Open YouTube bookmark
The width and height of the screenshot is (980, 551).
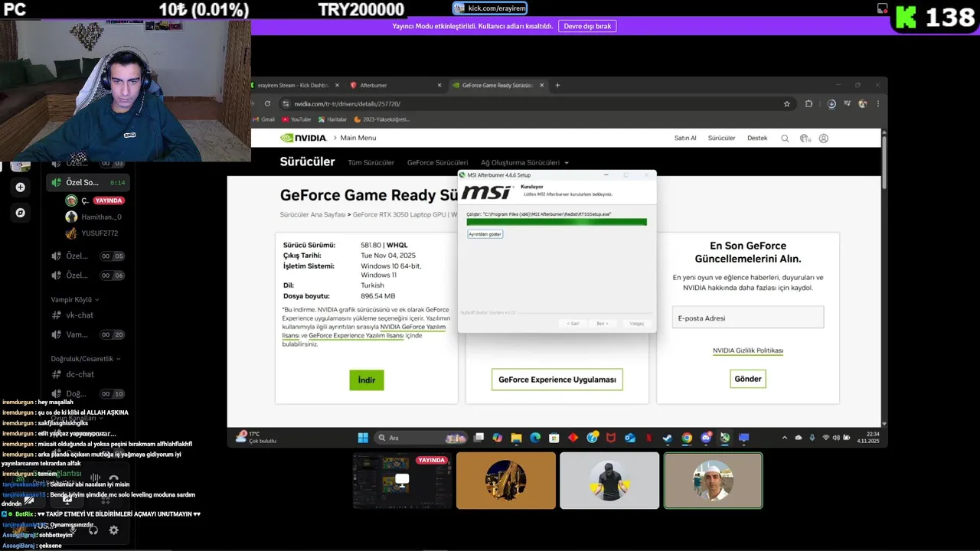[x=296, y=119]
